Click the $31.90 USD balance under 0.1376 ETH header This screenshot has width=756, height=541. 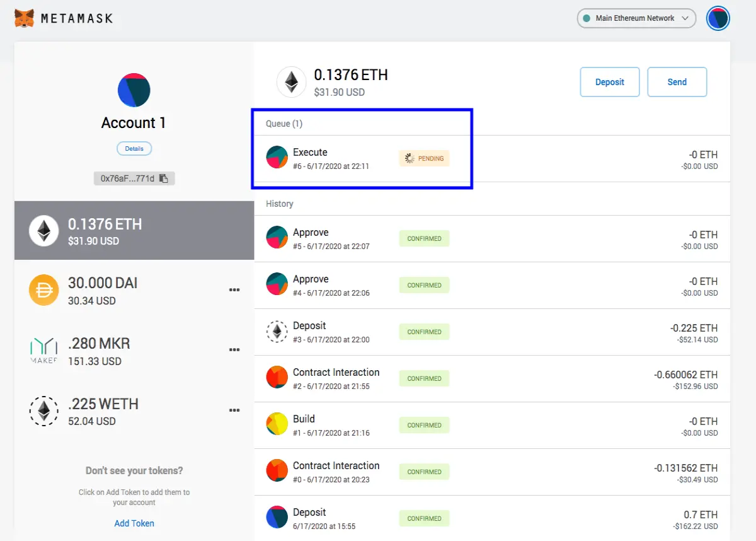(x=340, y=93)
